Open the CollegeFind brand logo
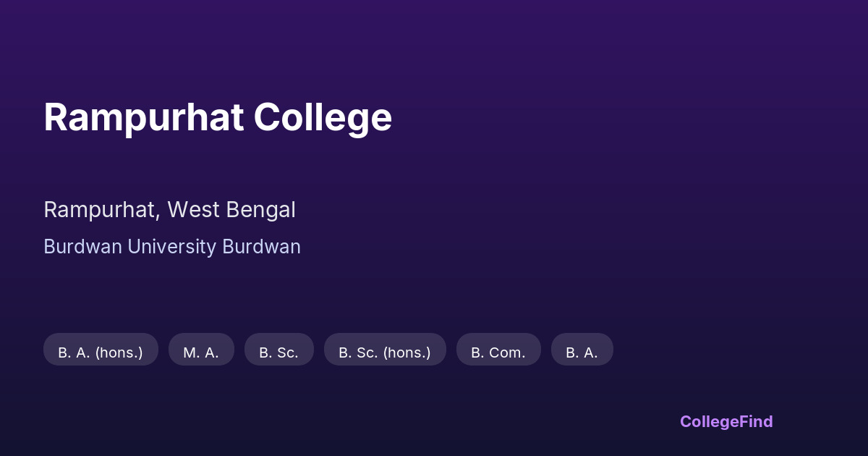Viewport: 868px width, 456px height. 726,422
